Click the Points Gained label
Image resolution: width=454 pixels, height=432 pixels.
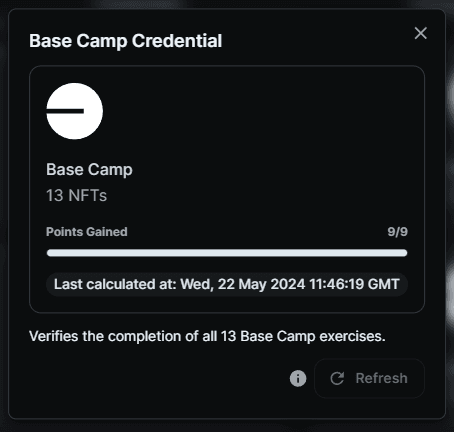(87, 232)
